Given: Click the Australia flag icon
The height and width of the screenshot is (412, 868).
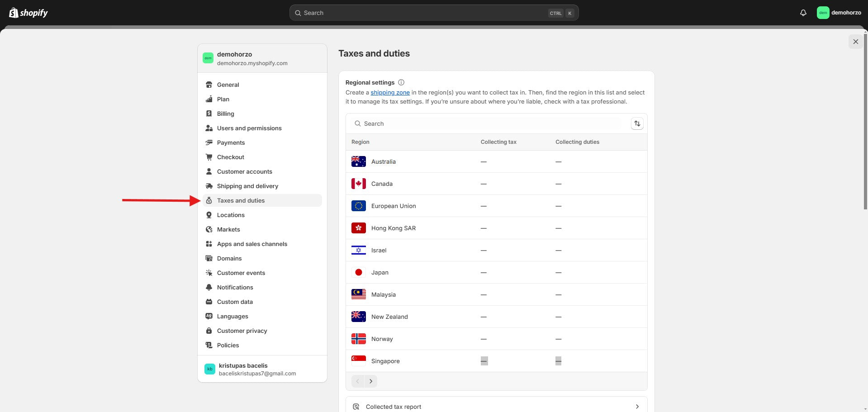Looking at the screenshot, I should [x=358, y=161].
